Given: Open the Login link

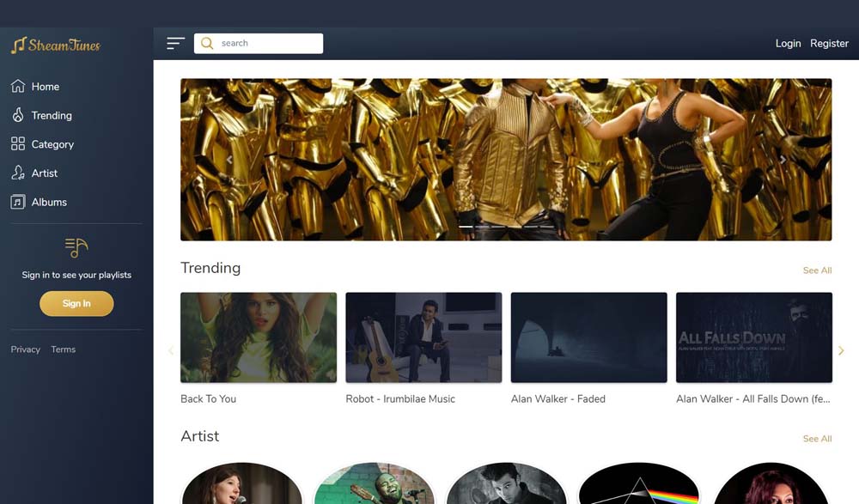Looking at the screenshot, I should point(788,43).
